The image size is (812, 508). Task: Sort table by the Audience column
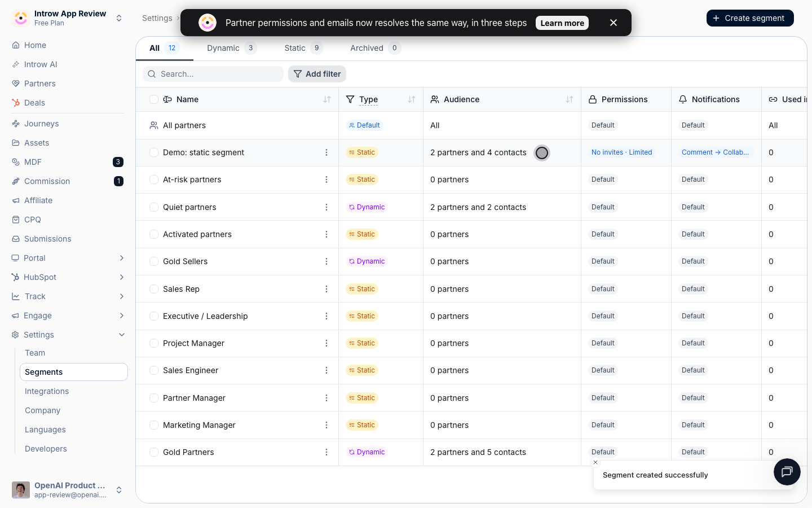[570, 99]
